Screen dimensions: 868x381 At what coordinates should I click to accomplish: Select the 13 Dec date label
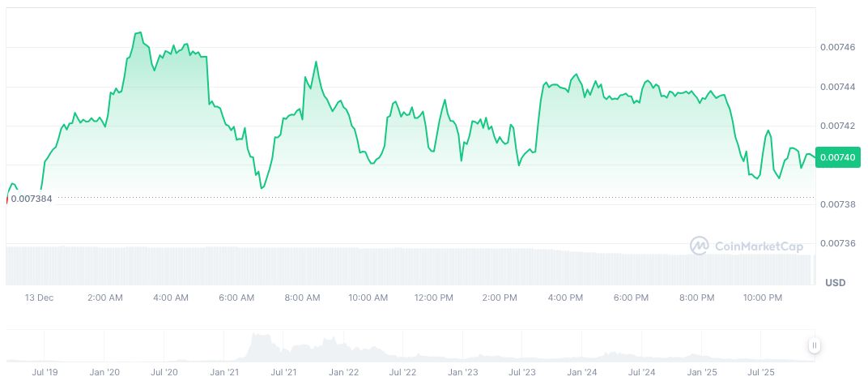[38, 298]
